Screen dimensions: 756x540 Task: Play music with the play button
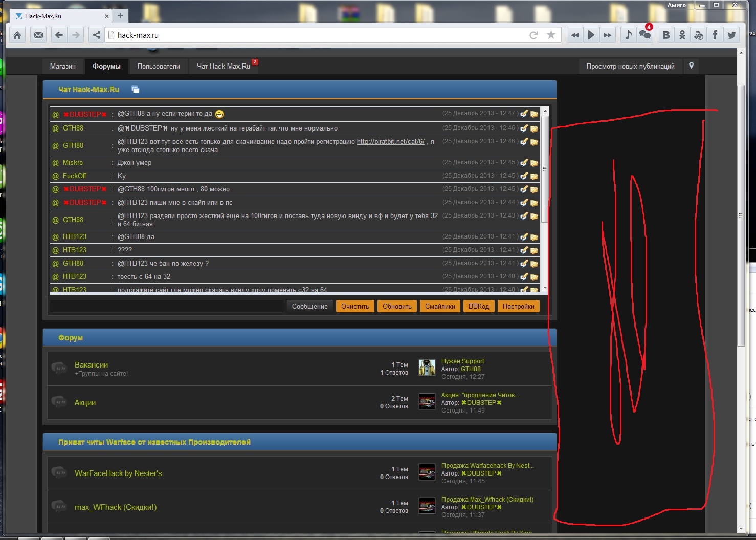pyautogui.click(x=591, y=35)
